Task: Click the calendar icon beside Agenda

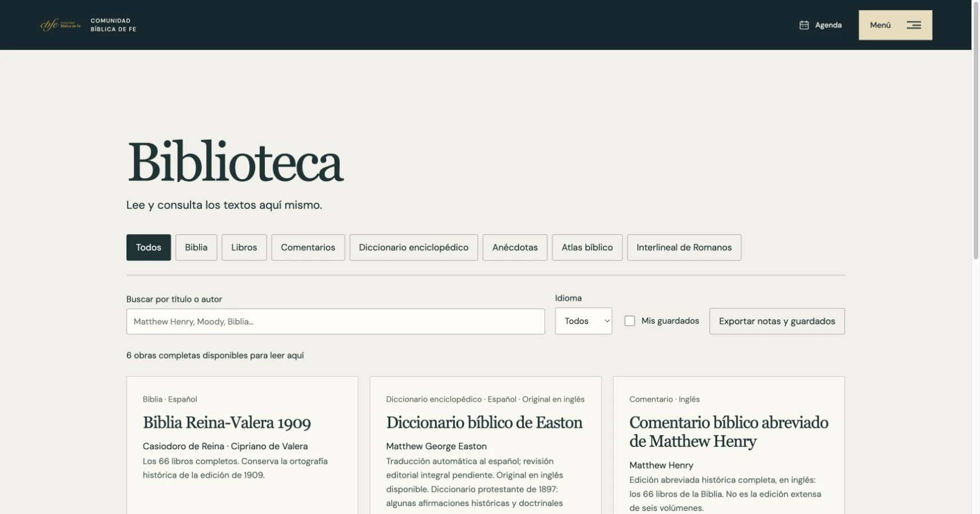Action: point(804,25)
